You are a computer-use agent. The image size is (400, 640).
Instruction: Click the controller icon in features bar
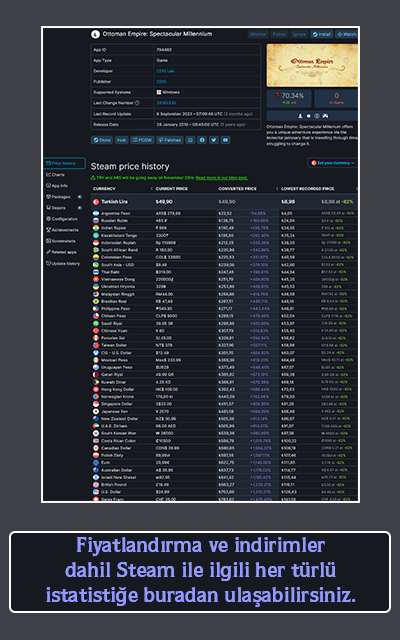[325, 116]
